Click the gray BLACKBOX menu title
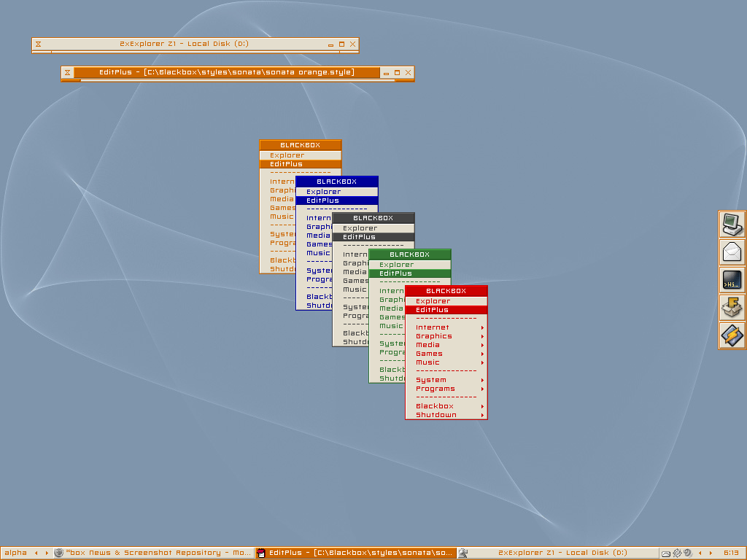The image size is (747, 560). (x=373, y=218)
